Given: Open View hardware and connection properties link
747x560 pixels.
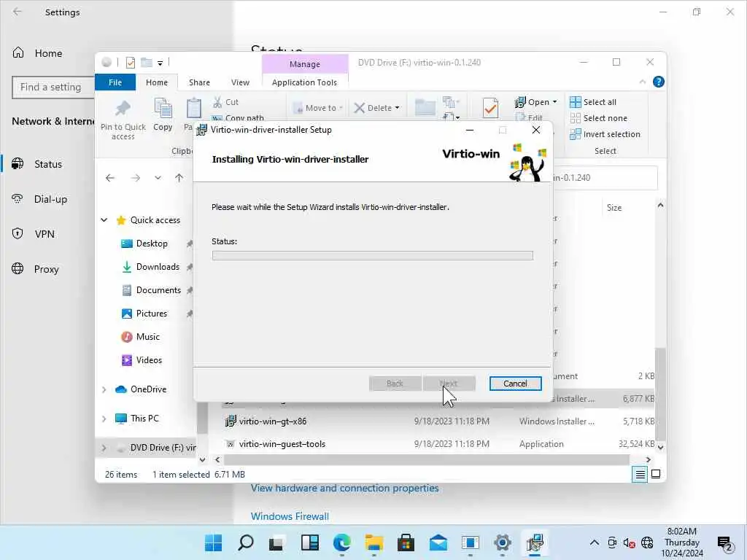Looking at the screenshot, I should (x=344, y=488).
